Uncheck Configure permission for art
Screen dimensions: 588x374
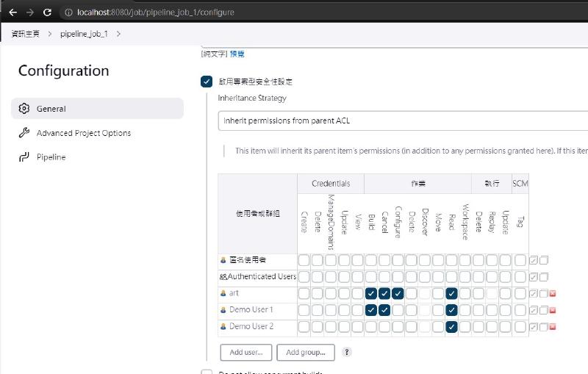398,293
